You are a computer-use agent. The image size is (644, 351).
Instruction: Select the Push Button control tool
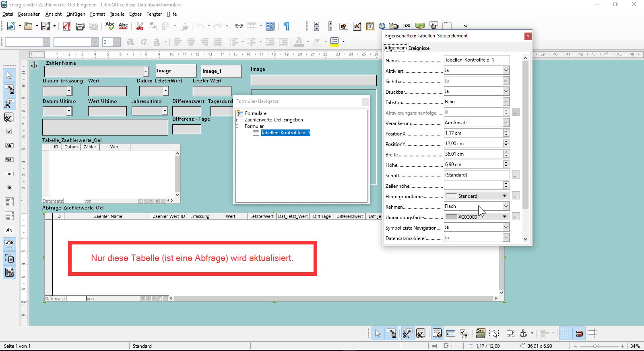(9, 174)
